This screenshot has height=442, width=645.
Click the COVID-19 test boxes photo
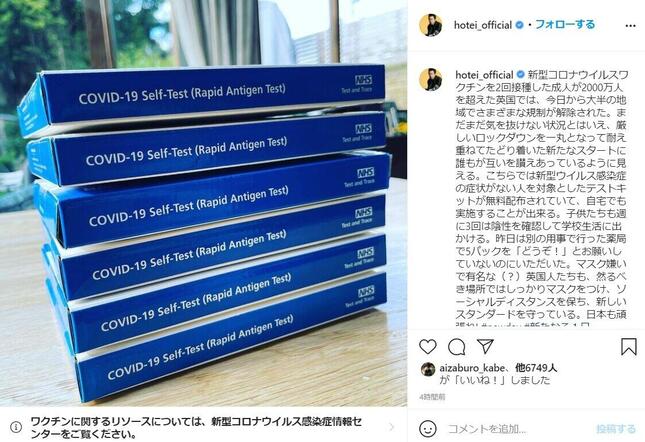(204, 203)
